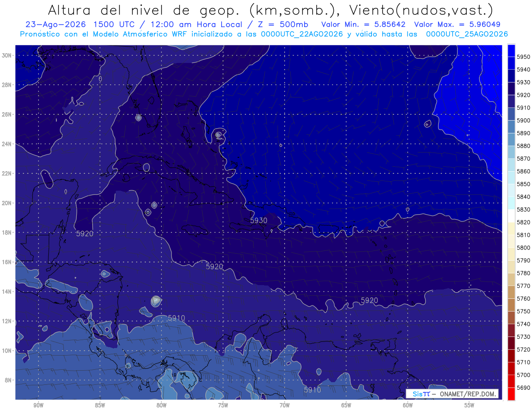Click the "70W" longitude axis label
Viewport: 532px width, 411px height.
(x=285, y=405)
